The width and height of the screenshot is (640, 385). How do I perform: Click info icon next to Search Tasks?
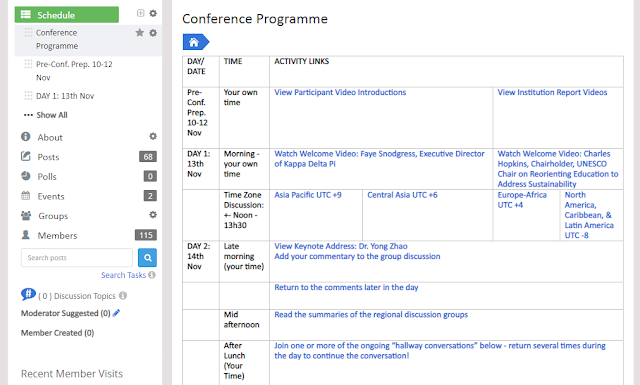tap(152, 275)
